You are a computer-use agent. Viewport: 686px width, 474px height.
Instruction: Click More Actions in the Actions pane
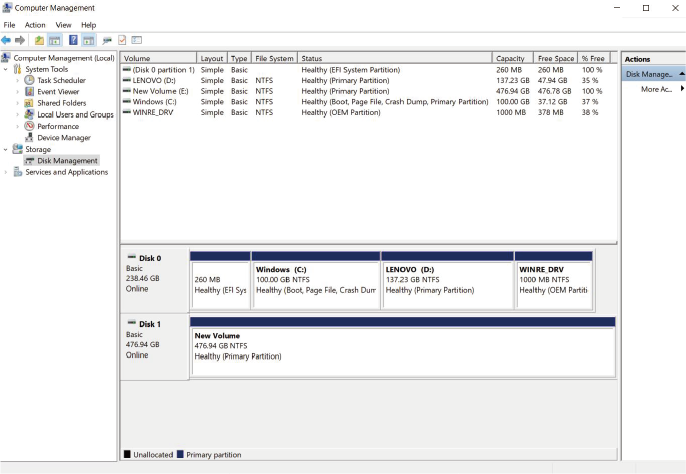[657, 89]
